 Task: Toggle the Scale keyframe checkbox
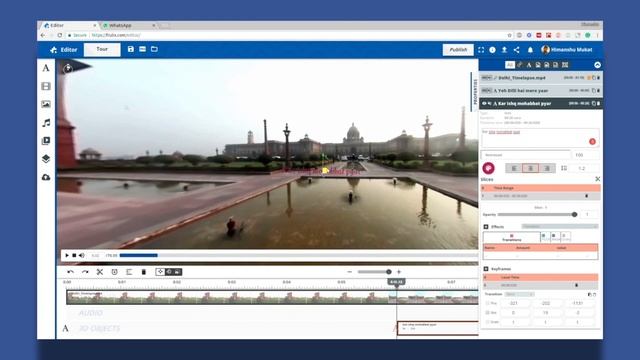pos(487,322)
